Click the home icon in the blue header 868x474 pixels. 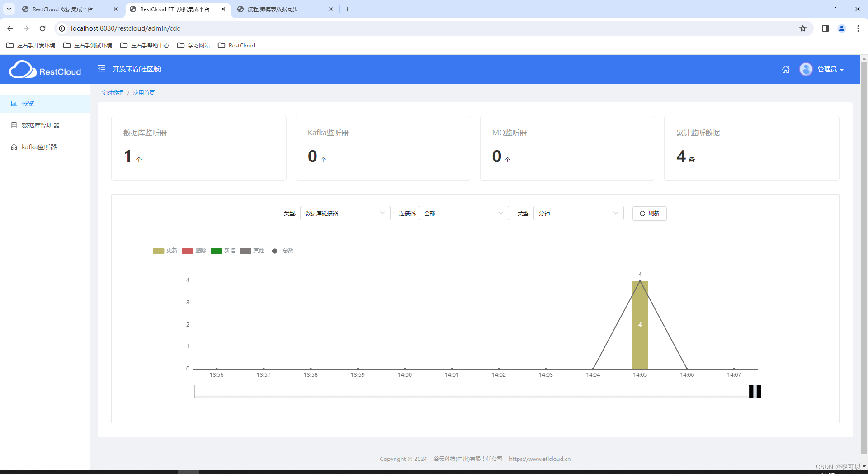click(x=785, y=69)
